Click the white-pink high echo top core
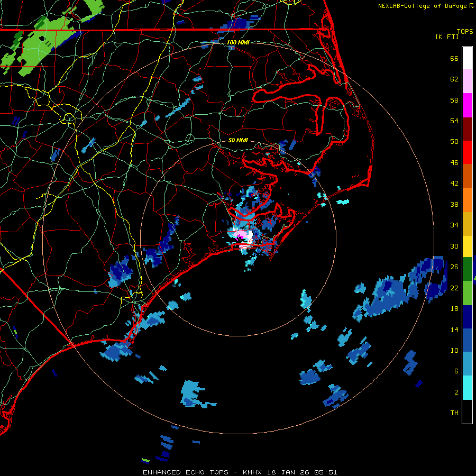476x476 pixels. [244, 237]
